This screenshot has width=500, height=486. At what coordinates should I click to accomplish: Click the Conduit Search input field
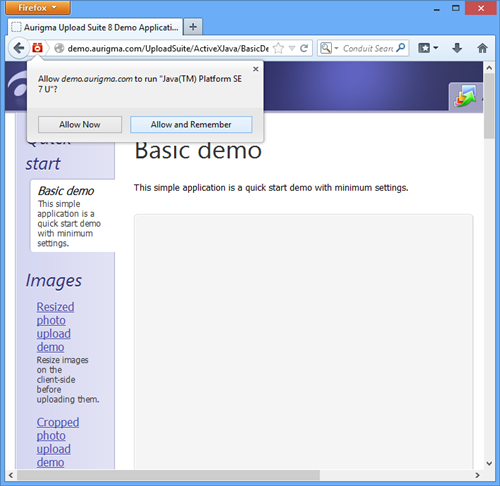pos(368,49)
